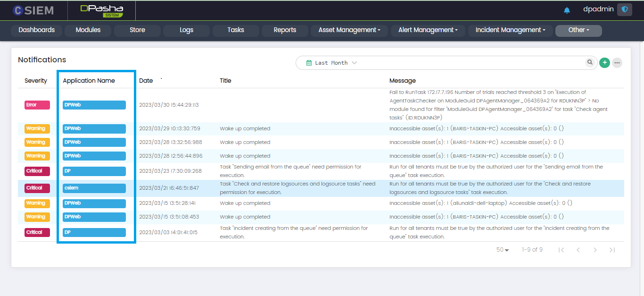644x296 pixels.
Task: Change the rows per page from 50
Action: [x=503, y=250]
